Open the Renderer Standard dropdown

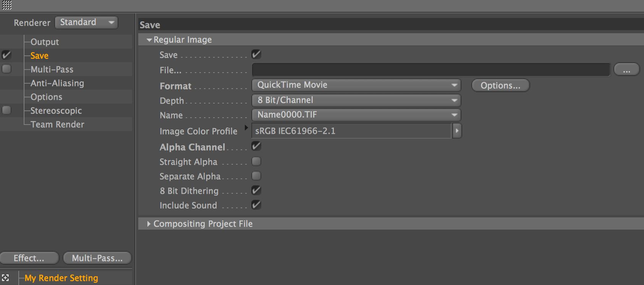pyautogui.click(x=86, y=22)
